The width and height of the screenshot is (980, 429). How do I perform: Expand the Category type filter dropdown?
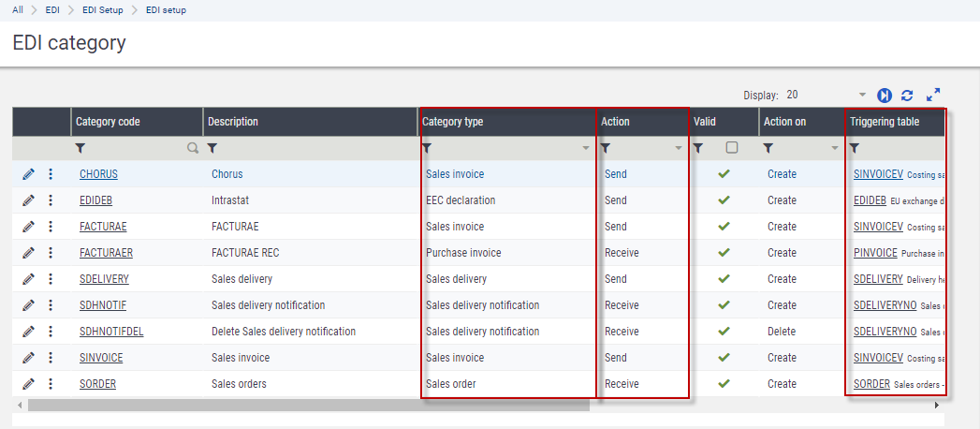(586, 148)
